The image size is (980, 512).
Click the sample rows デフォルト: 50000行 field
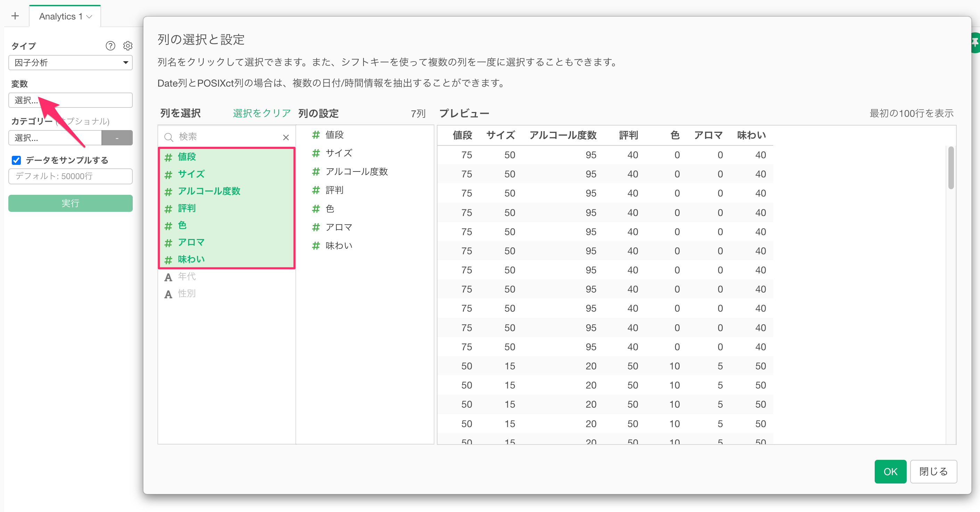pyautogui.click(x=71, y=176)
